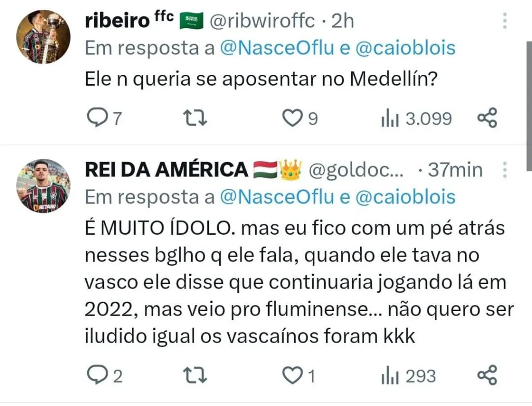532x406 pixels.
Task: Reply to ribeiro's tweet about Medellín
Action: [x=96, y=119]
